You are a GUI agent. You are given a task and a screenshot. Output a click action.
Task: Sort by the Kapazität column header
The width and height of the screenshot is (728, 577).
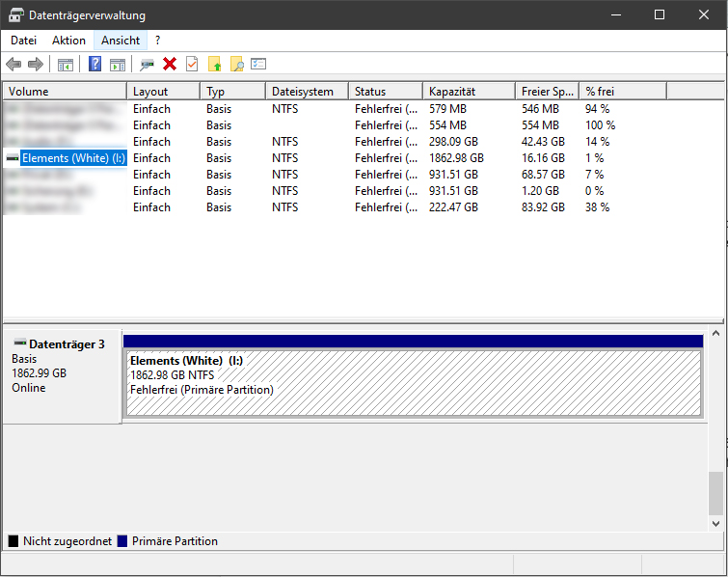pyautogui.click(x=470, y=92)
